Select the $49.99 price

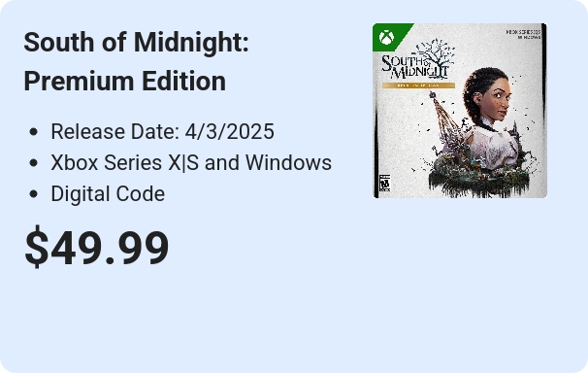[x=97, y=248]
